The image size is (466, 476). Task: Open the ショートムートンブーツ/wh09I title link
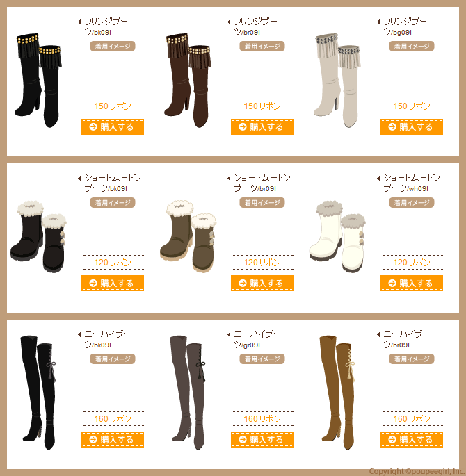click(x=411, y=183)
